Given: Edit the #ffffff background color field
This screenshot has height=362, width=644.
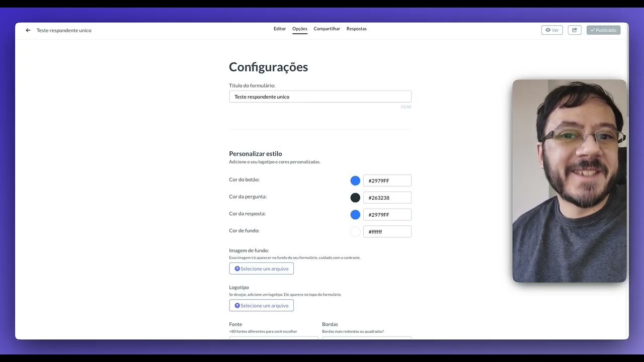Looking at the screenshot, I should pos(387,232).
